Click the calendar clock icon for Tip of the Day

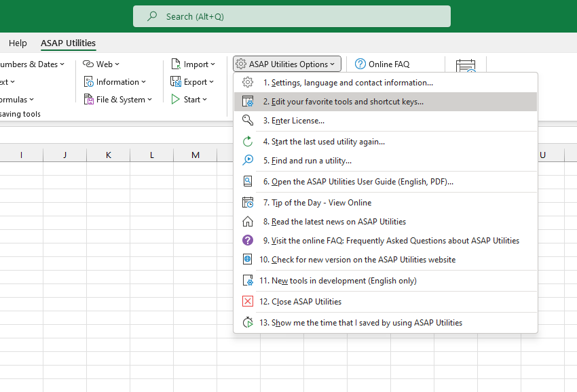pos(248,202)
